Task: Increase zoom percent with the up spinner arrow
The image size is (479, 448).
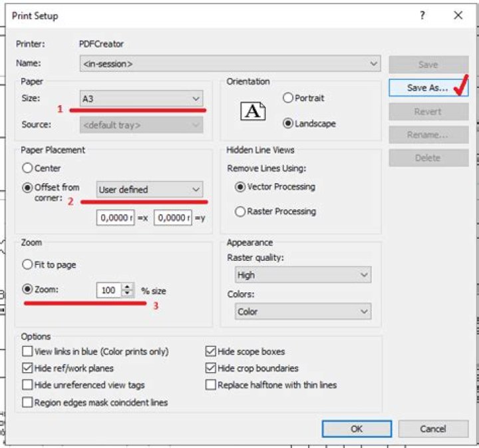Action: pos(127,287)
